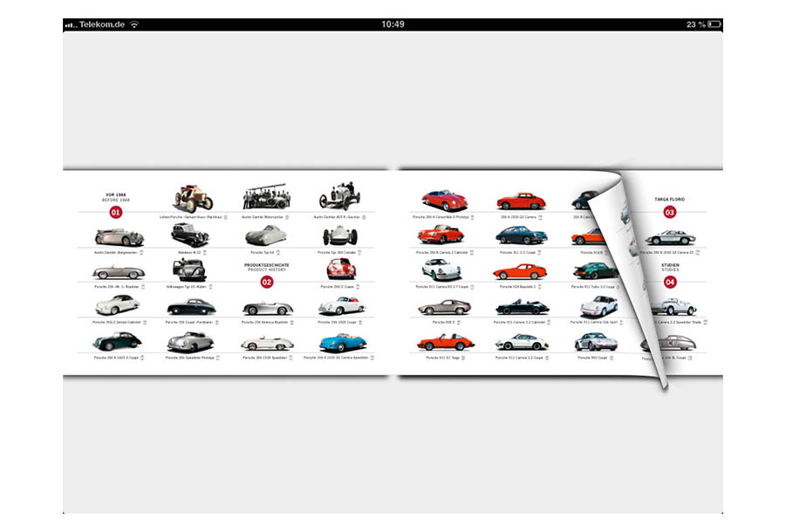The width and height of the screenshot is (786, 532).
Task: Tap the info icon beside Porsche 911 2.0 Coupé
Action: [x=539, y=252]
